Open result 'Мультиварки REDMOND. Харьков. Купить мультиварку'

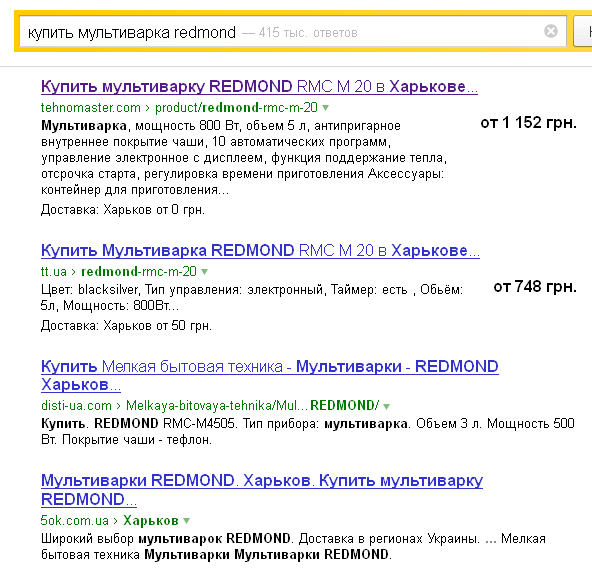point(262,490)
